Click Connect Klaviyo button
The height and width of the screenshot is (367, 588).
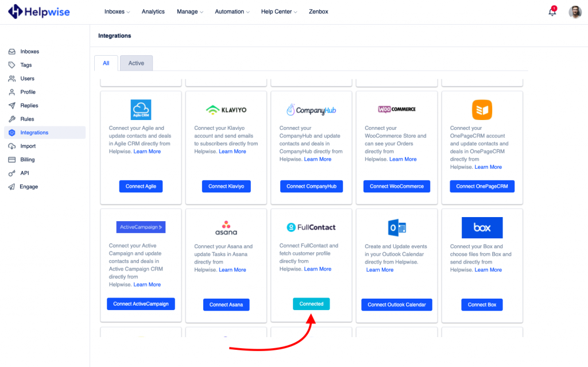point(226,186)
